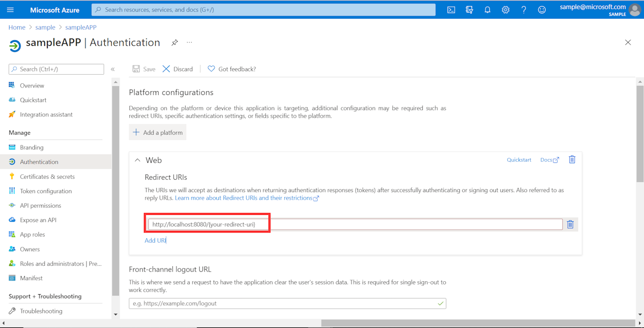Viewport: 644px width, 328px height.
Task: Open the portal settings gear icon
Action: tap(505, 9)
